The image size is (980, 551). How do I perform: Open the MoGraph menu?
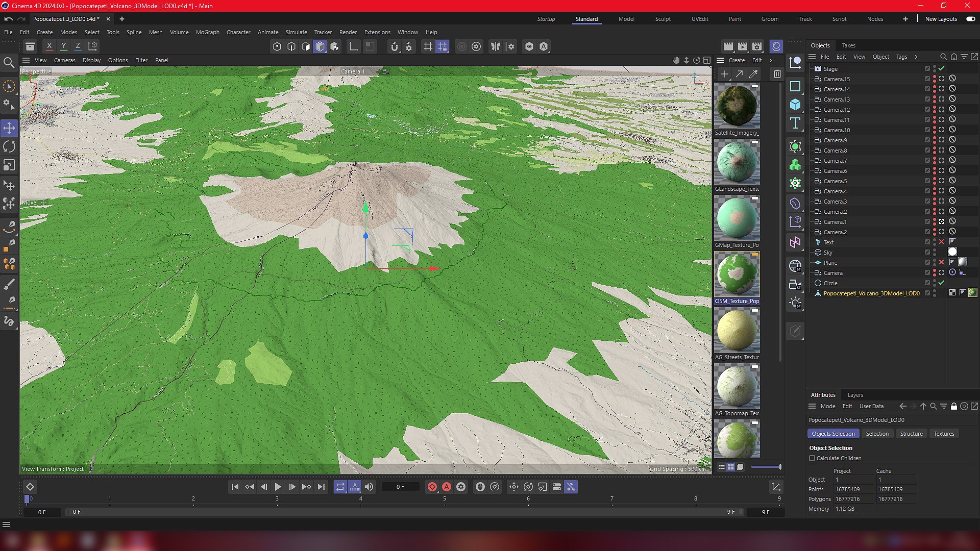(x=207, y=32)
